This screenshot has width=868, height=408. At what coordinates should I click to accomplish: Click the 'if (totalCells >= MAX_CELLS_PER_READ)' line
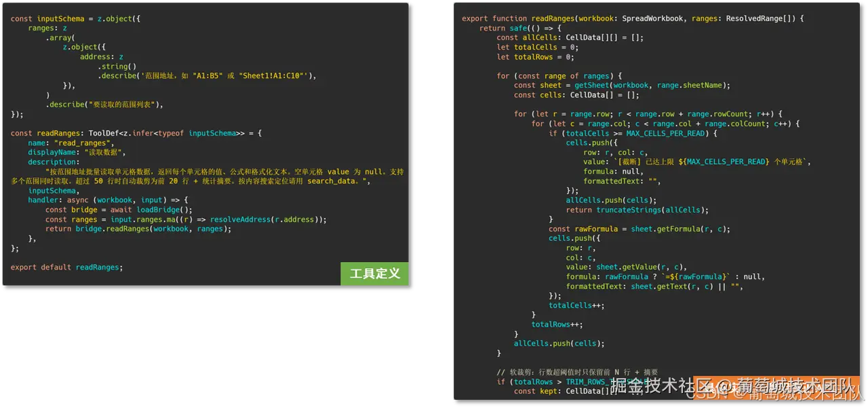[633, 133]
